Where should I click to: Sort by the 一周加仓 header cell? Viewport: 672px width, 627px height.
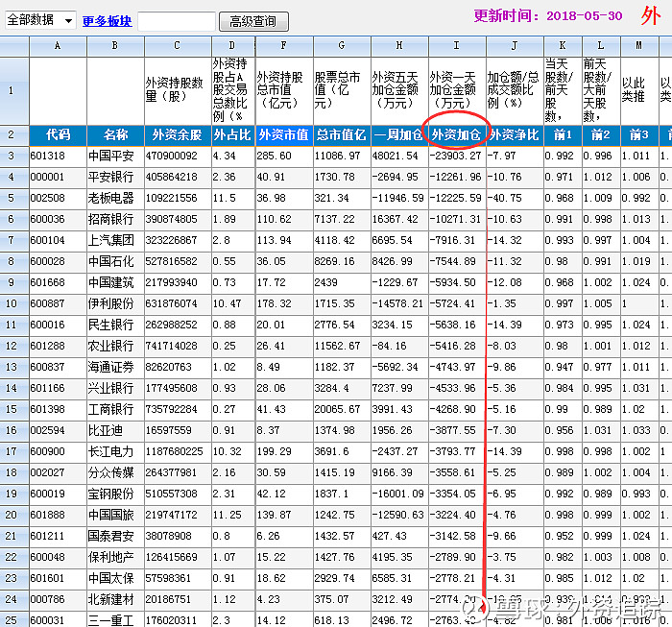coord(399,135)
